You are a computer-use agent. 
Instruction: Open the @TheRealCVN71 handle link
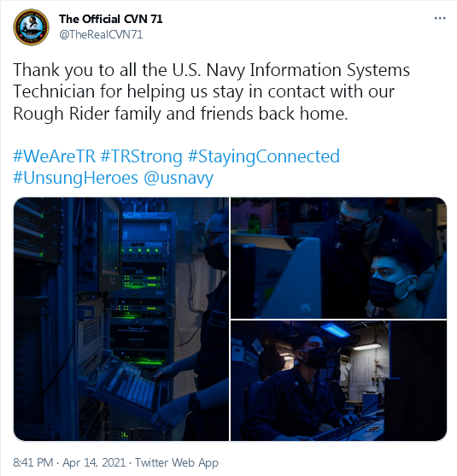(x=101, y=34)
